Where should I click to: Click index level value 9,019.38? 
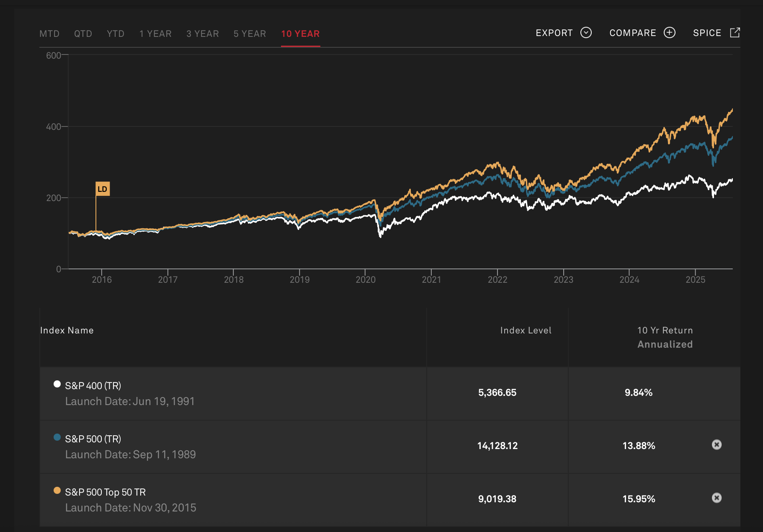(497, 499)
